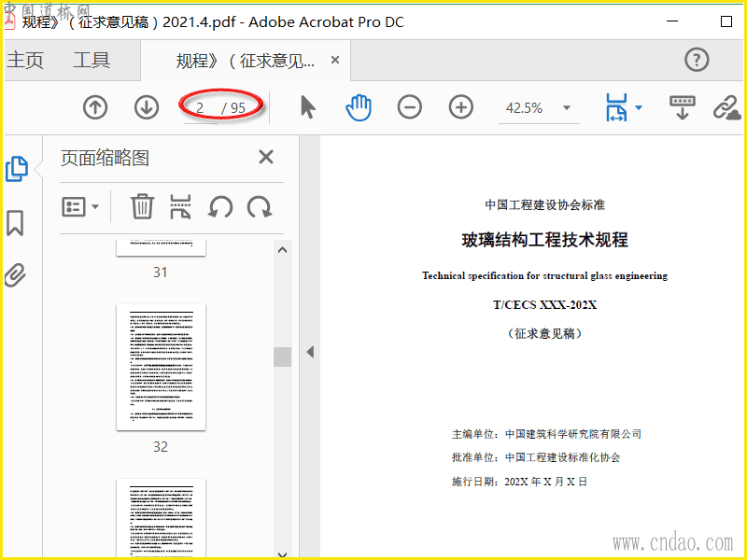Select page 32 thumbnail
This screenshot has height=560, width=747.
pyautogui.click(x=161, y=367)
